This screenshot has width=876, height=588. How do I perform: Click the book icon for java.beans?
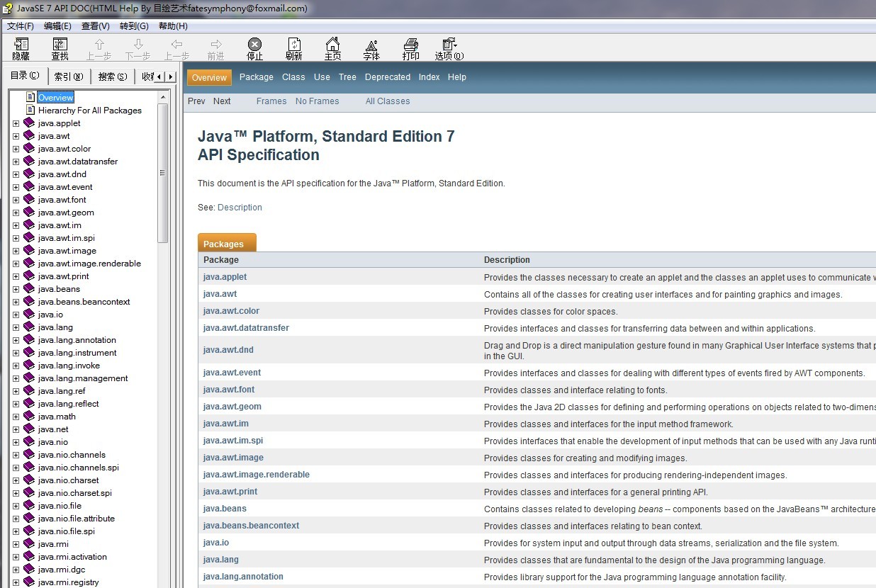29,288
